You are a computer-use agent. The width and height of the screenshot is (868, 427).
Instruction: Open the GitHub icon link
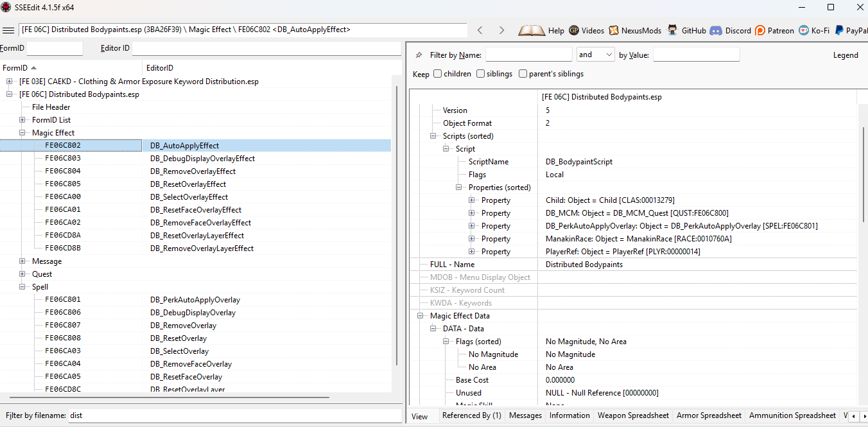pyautogui.click(x=673, y=30)
